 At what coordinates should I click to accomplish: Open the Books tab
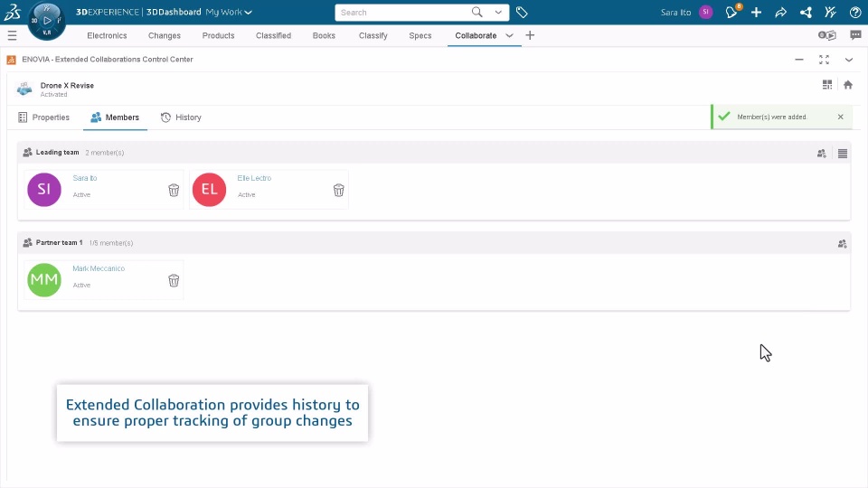pyautogui.click(x=324, y=35)
